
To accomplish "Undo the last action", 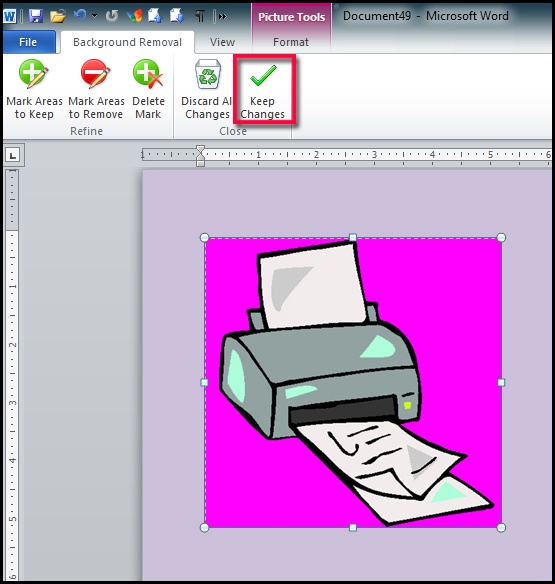I will [x=80, y=16].
